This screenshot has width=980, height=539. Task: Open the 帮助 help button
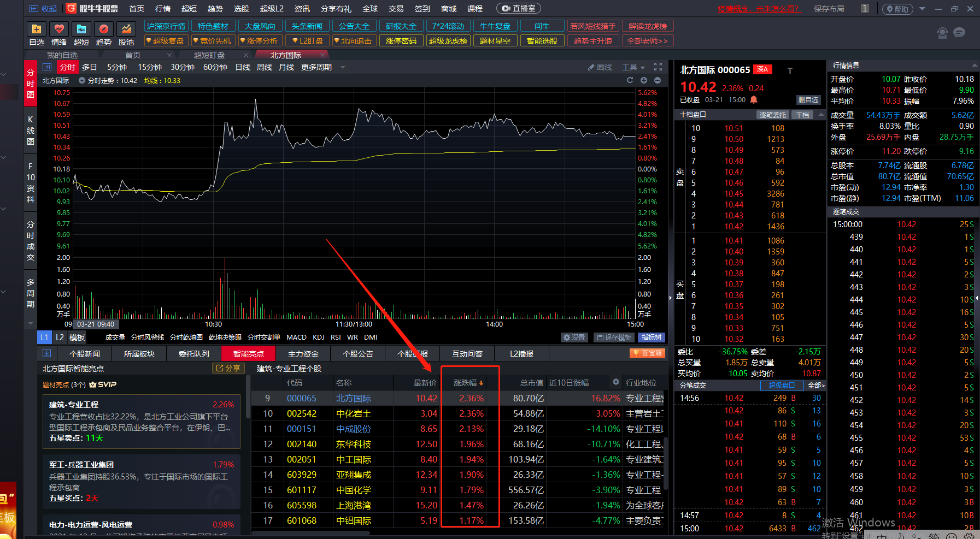pyautogui.click(x=896, y=9)
